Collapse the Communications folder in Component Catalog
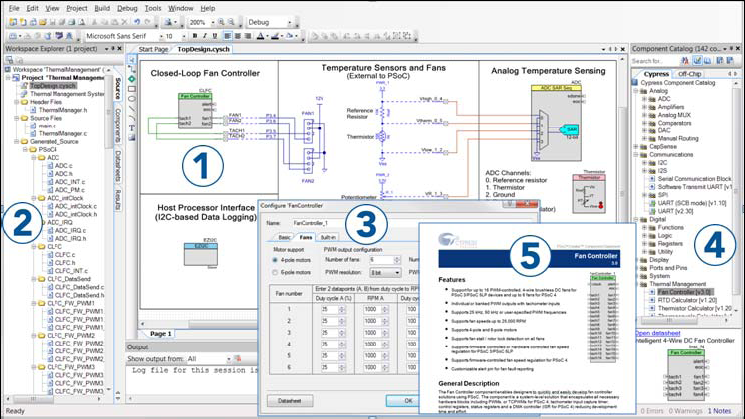745x419 pixels. (x=636, y=155)
